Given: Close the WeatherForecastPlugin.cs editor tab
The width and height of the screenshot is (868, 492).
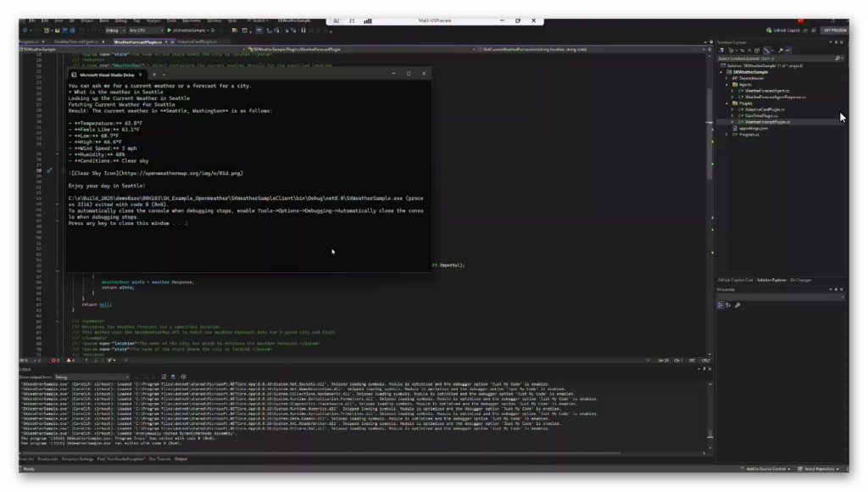Looking at the screenshot, I should click(172, 42).
